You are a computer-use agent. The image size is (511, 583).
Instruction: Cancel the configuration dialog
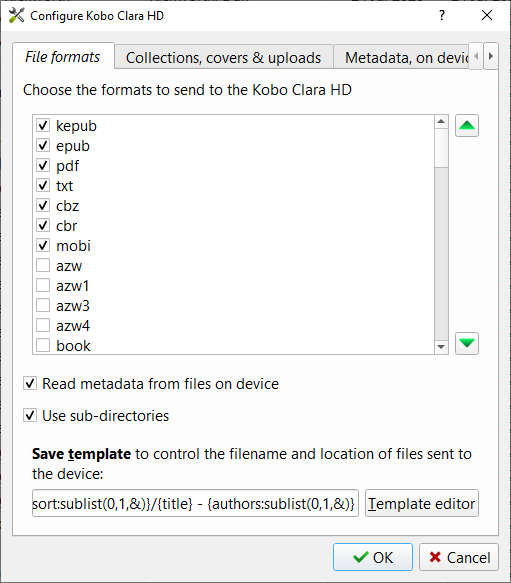click(x=459, y=557)
